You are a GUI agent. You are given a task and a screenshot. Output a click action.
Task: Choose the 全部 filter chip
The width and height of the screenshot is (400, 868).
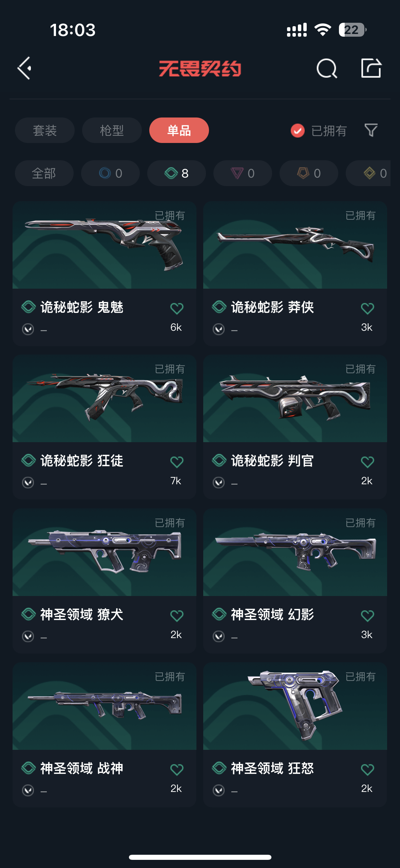click(44, 173)
